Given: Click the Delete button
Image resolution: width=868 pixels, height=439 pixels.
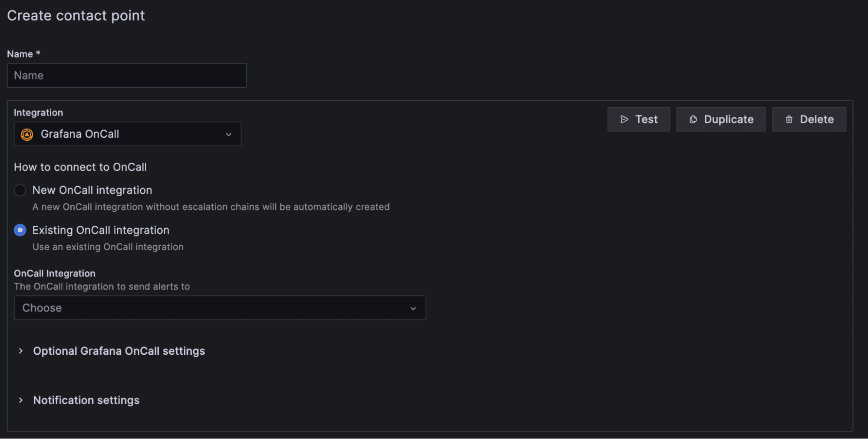Looking at the screenshot, I should point(809,119).
